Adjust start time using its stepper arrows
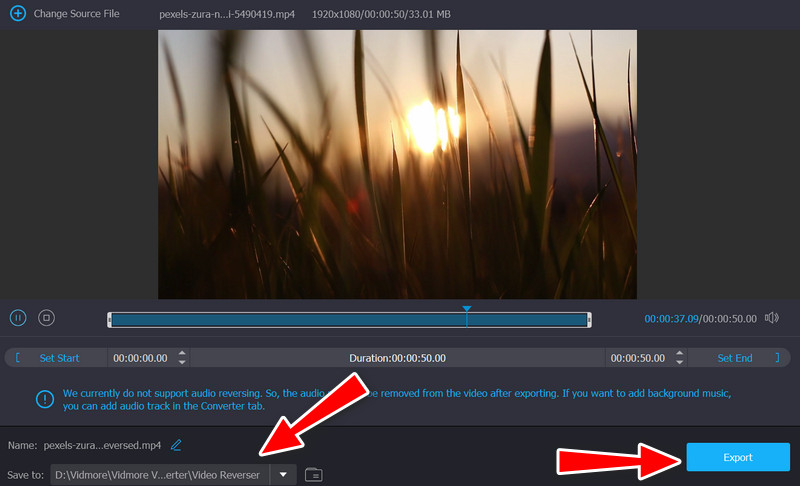This screenshot has width=800, height=486. pyautogui.click(x=181, y=358)
